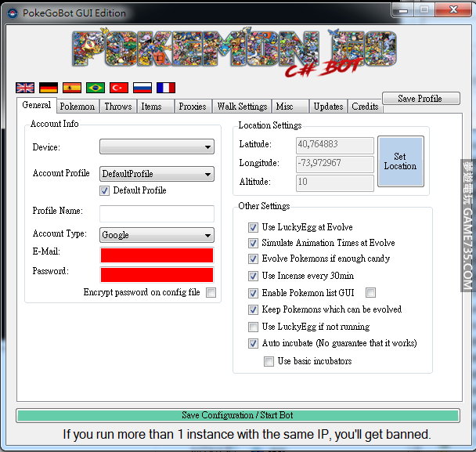Click the Profile Name text field
Viewport: 476px width, 452px height.
click(x=157, y=213)
